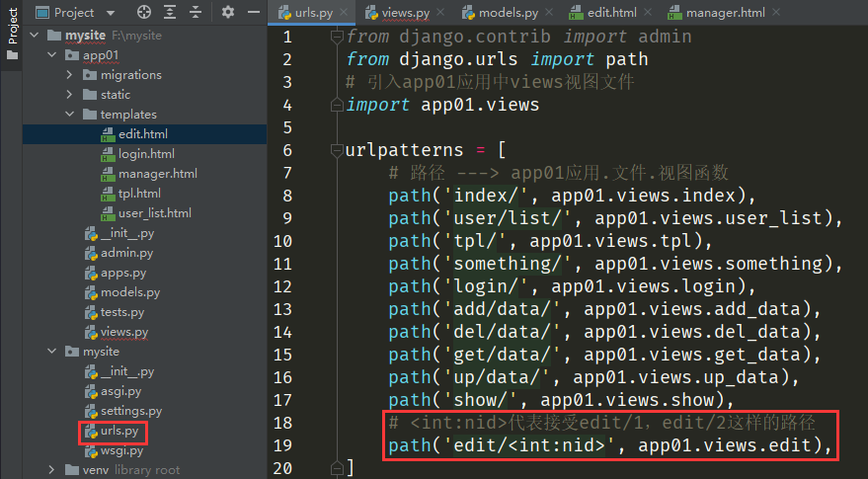Collapse the urlpatterns code fold on line 6

click(x=337, y=151)
